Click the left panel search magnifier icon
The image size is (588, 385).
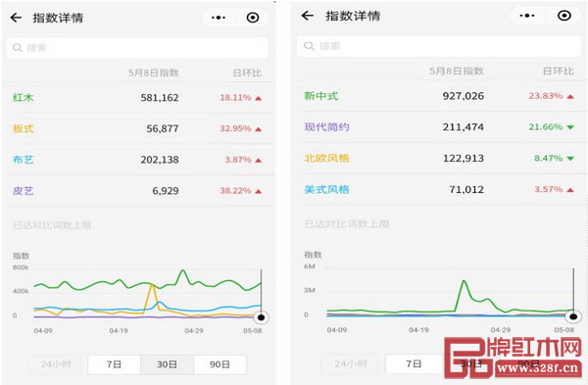coord(18,48)
